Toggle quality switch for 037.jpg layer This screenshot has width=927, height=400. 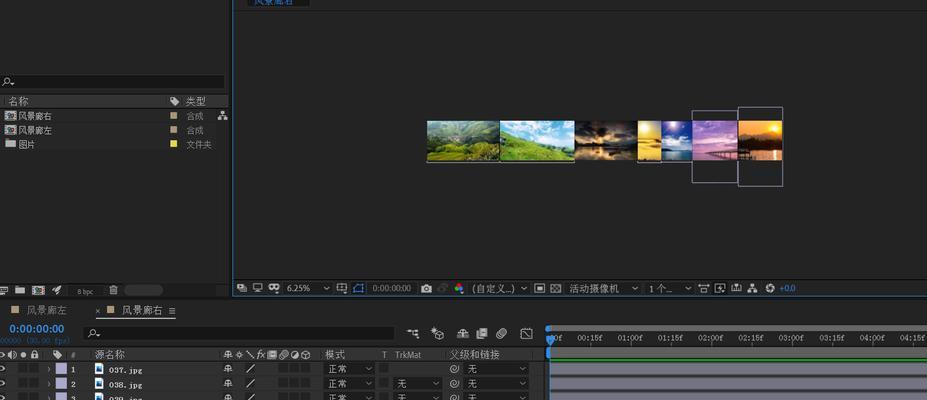coord(251,369)
